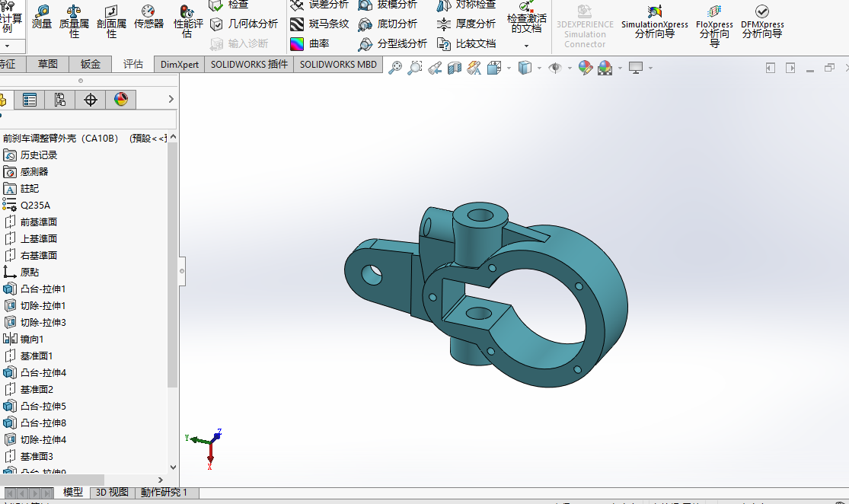
Task: Launch DFMXpress 分析向导
Action: (x=762, y=21)
